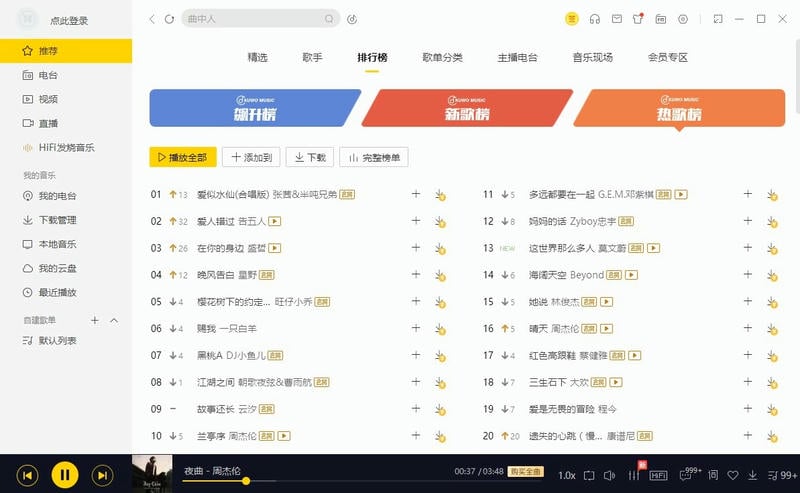Switch to the 歌手 tab
Viewport: 800px width, 493px height.
[x=312, y=58]
